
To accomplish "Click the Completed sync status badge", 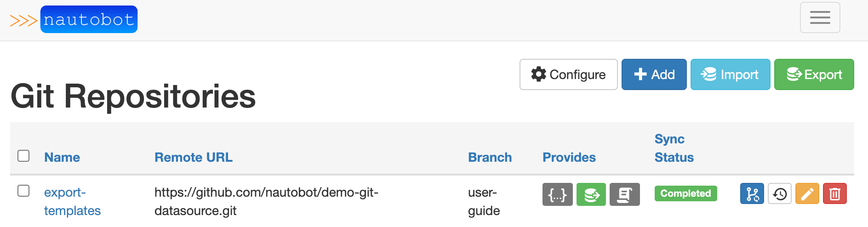I will pyautogui.click(x=685, y=193).
